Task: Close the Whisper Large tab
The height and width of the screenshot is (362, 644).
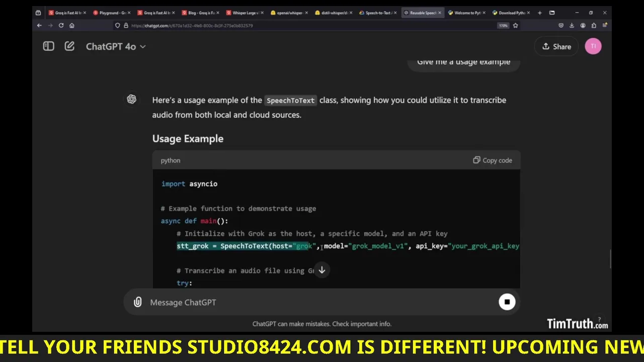Action: [x=262, y=13]
